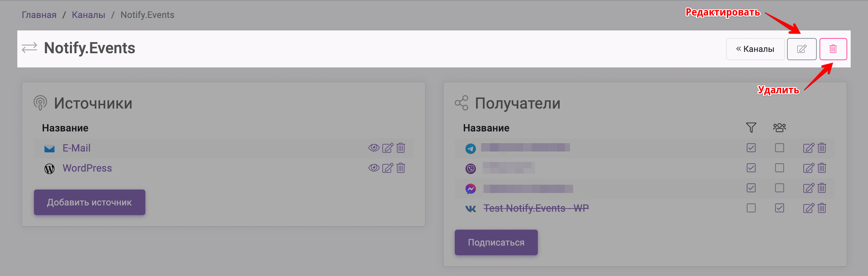
Task: Edit the Test Notify.Events - WP recipient
Action: (808, 208)
